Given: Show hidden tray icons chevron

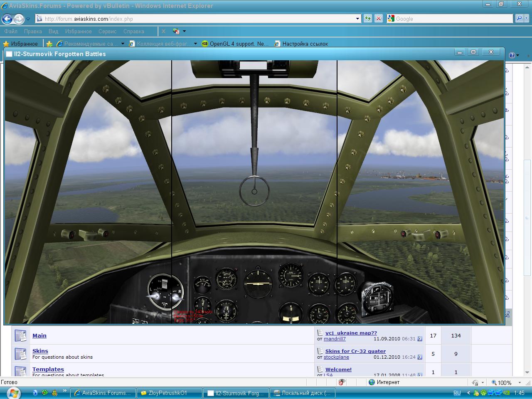Looking at the screenshot, I should coord(469,393).
